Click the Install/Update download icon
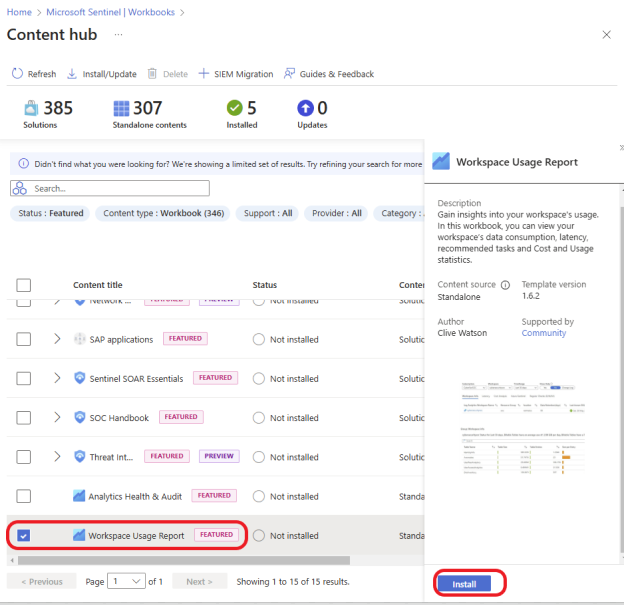The width and height of the screenshot is (624, 605). tap(72, 74)
